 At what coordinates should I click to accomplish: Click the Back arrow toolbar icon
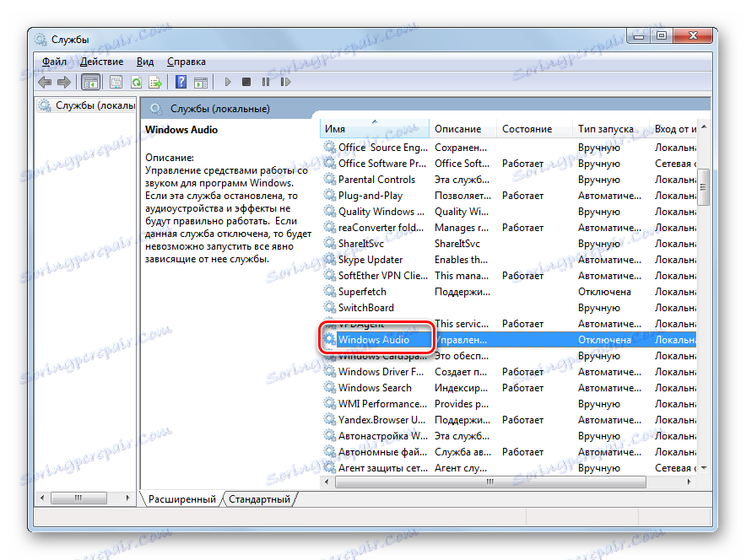click(45, 83)
